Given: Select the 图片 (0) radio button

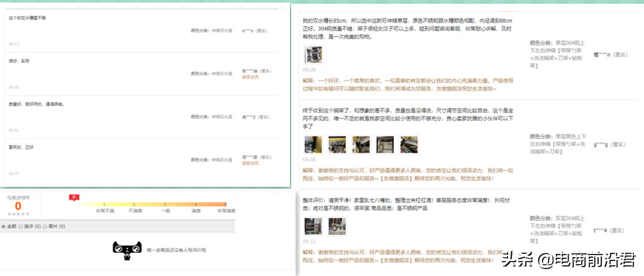Looking at the screenshot, I should tap(45, 226).
